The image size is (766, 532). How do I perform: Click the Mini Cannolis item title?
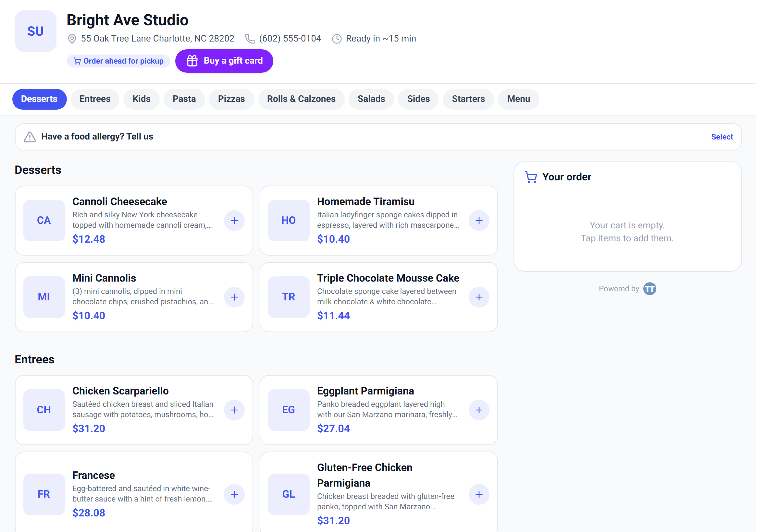(x=104, y=278)
